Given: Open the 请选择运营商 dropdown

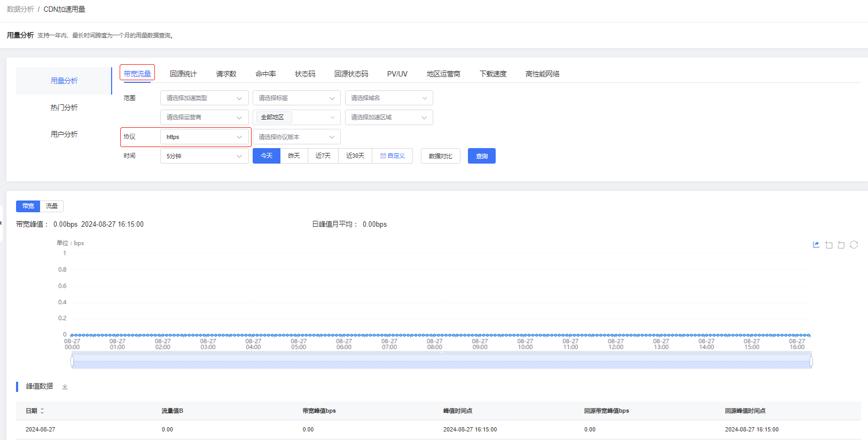Looking at the screenshot, I should point(205,117).
